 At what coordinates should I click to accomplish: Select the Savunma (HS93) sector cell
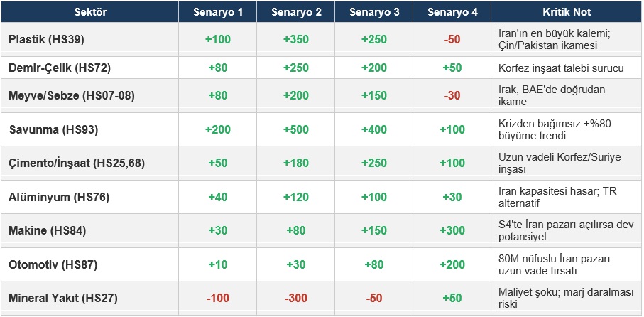tap(53, 130)
